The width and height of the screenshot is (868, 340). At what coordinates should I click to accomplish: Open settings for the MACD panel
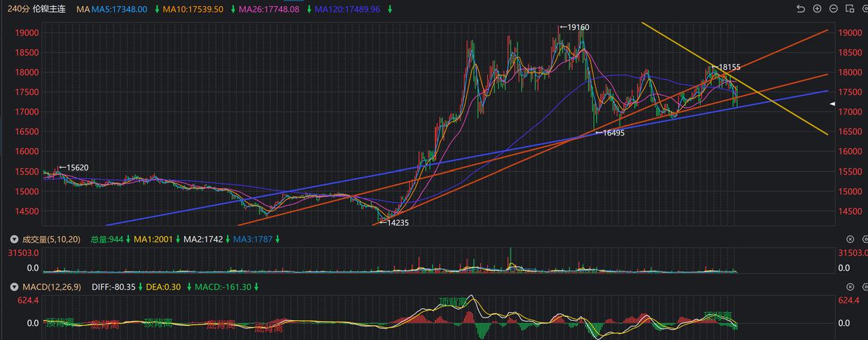(x=865, y=287)
